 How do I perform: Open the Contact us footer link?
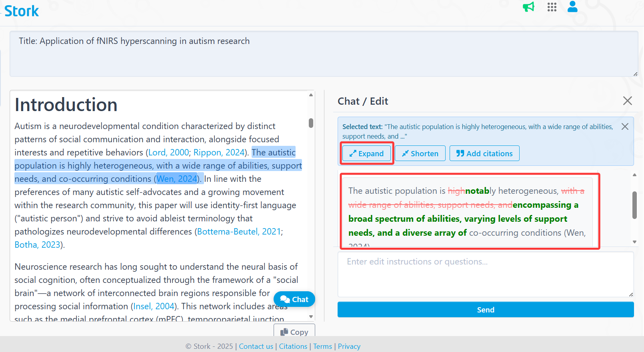(256, 346)
